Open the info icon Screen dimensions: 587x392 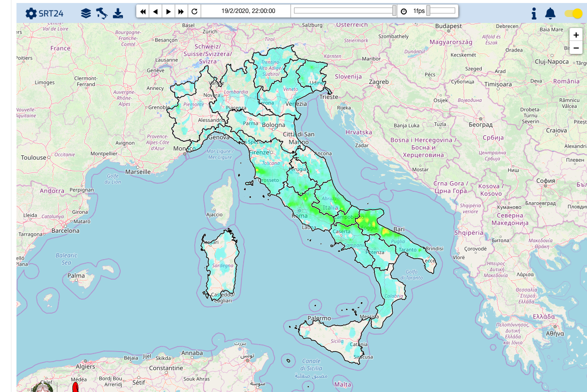[534, 13]
